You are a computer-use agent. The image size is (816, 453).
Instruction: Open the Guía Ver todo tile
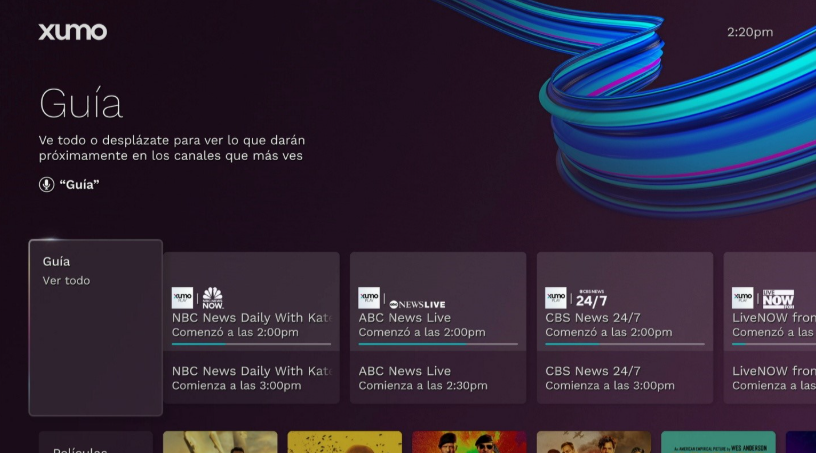96,328
